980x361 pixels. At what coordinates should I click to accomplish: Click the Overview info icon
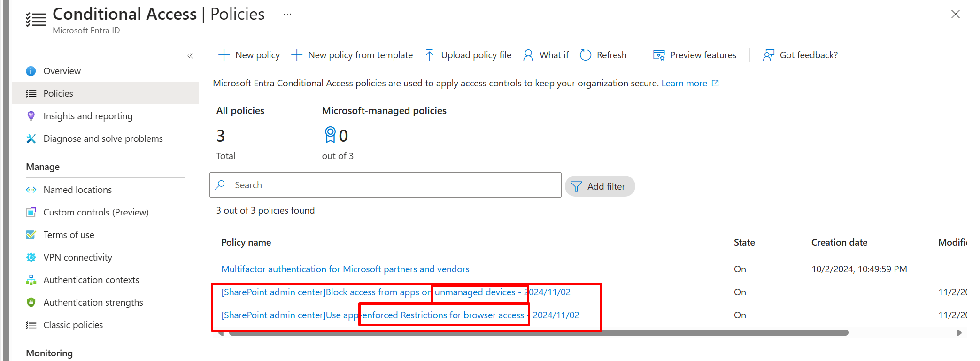(31, 71)
